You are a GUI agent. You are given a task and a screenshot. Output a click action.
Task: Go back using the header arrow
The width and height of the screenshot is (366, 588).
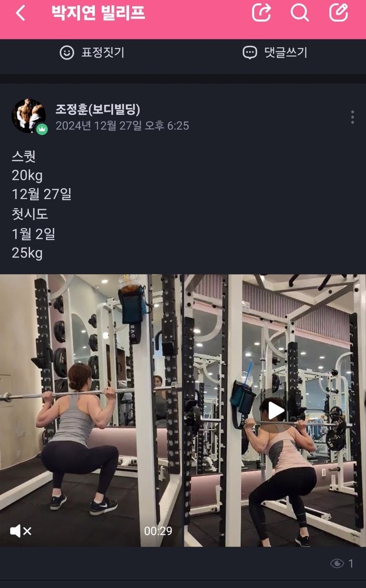pos(21,13)
